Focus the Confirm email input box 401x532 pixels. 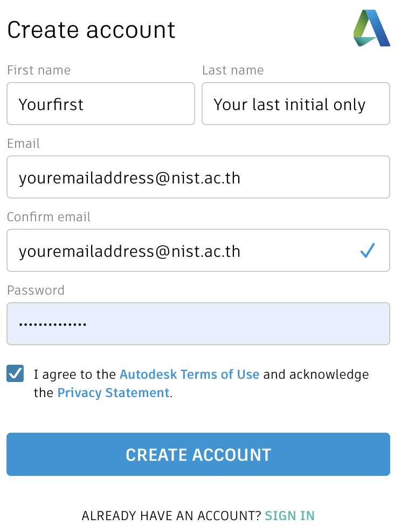183,250
